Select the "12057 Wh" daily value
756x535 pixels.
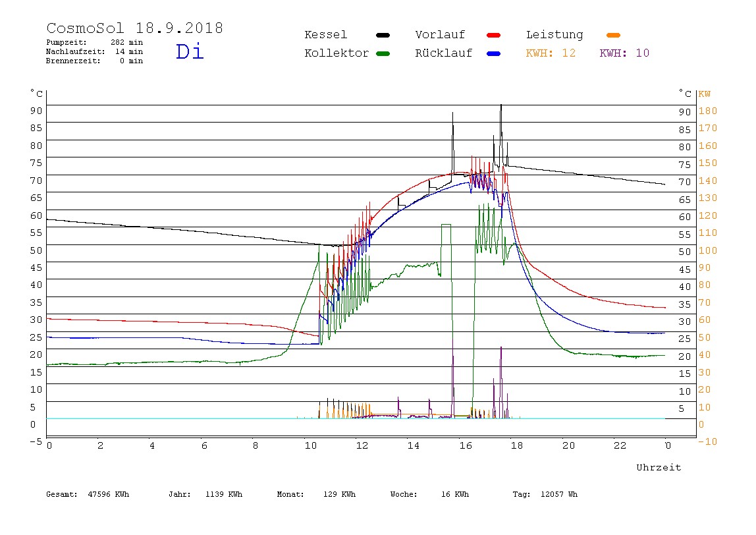click(x=559, y=494)
